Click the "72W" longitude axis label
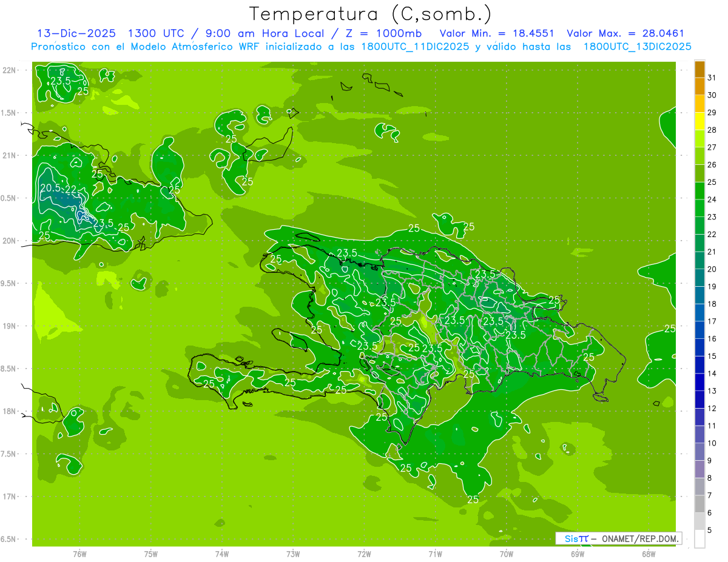The width and height of the screenshot is (728, 562). pos(365,554)
